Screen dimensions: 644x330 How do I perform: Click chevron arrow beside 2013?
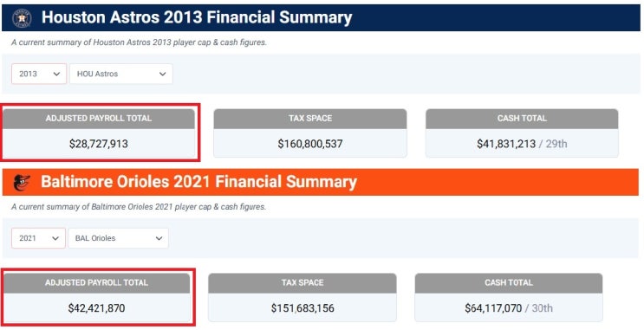pos(56,74)
